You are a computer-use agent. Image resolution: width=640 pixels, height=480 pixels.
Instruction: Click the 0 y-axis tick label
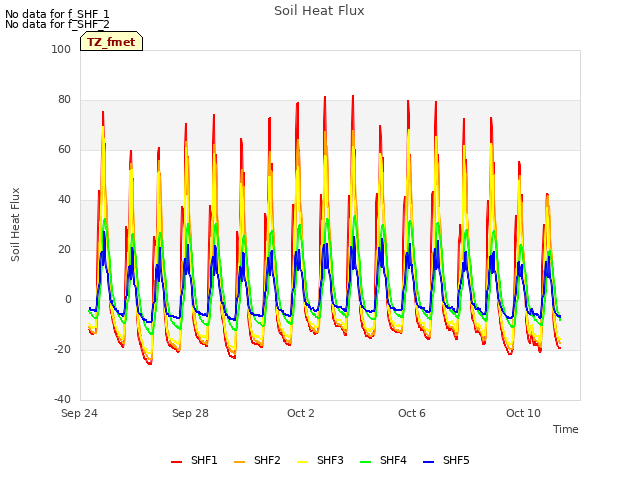point(68,300)
